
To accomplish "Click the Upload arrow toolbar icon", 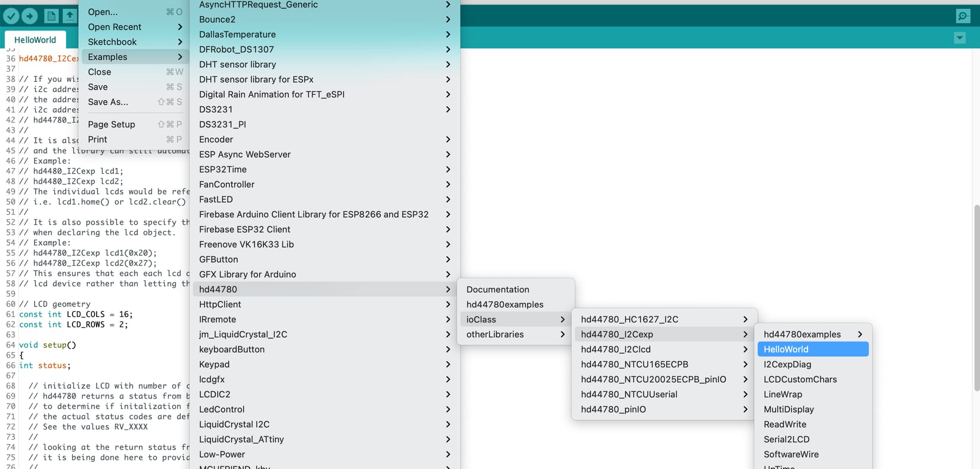I will pos(30,16).
